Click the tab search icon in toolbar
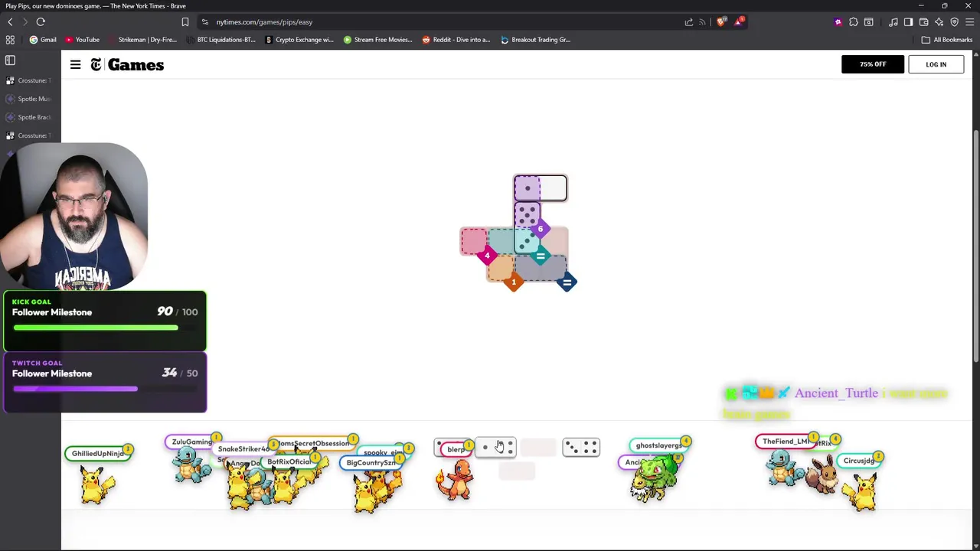980x551 pixels. coord(869,22)
